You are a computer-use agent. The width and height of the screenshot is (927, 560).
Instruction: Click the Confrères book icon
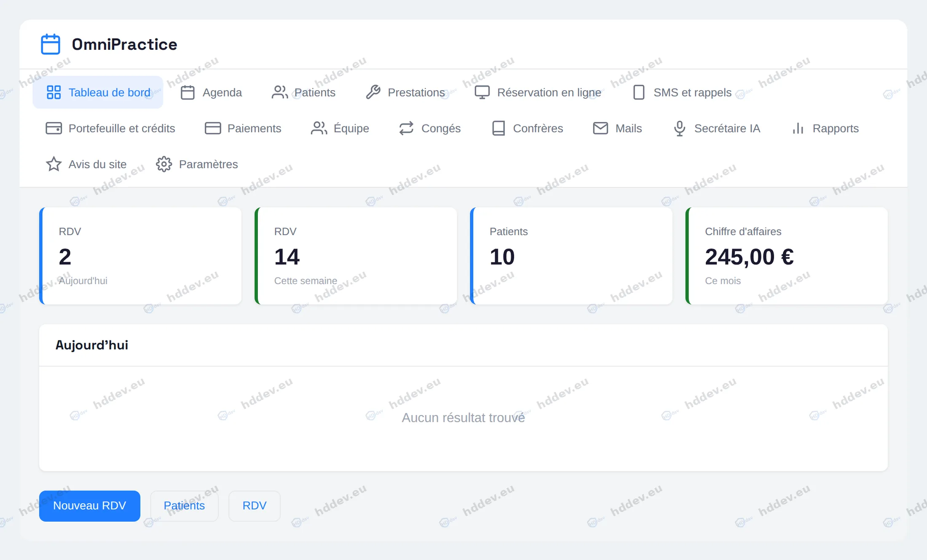tap(498, 128)
